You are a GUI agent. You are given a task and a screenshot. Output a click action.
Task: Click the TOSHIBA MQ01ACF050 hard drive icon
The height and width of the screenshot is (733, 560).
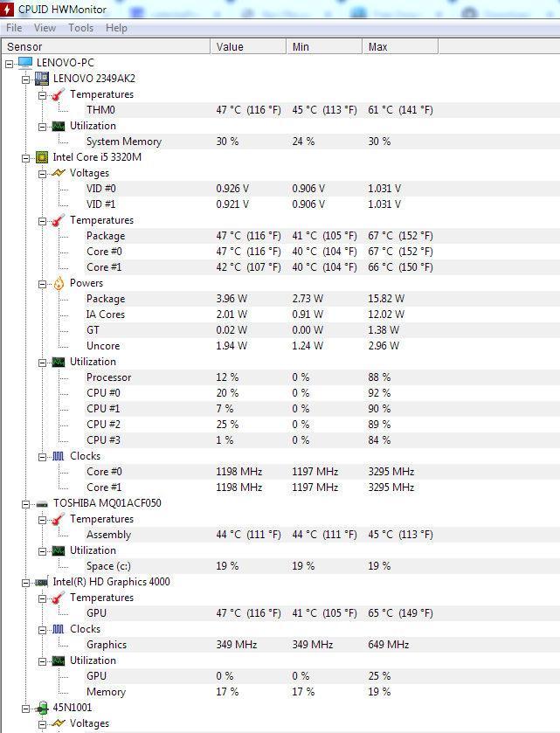[41, 503]
